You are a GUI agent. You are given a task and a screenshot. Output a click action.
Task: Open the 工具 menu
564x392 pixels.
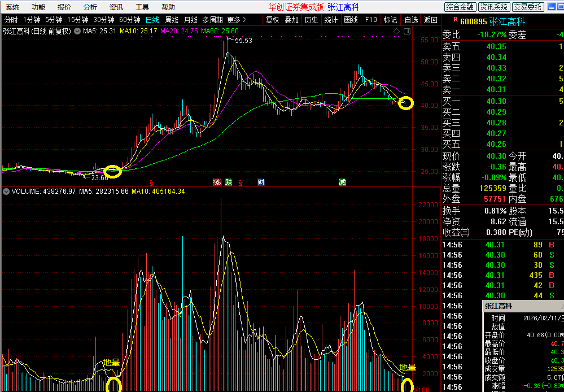point(142,7)
